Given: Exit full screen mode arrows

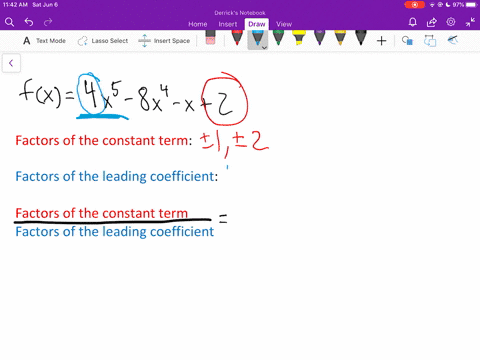Looking at the screenshot, I should pos(470,22).
